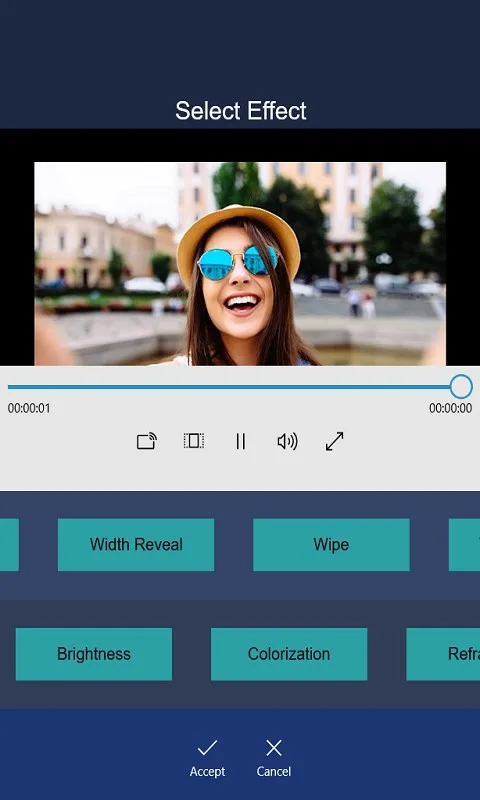Pause the video playback
The width and height of the screenshot is (480, 800).
241,441
